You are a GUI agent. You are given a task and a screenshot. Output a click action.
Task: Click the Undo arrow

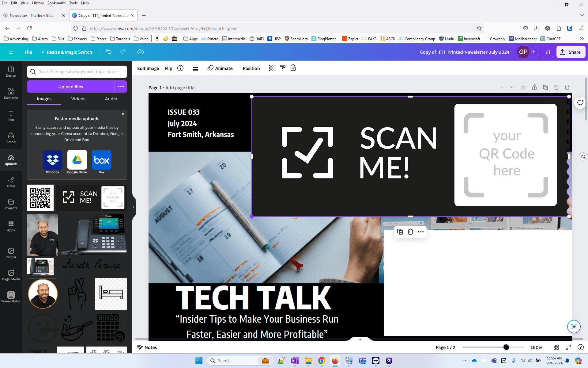(x=109, y=52)
